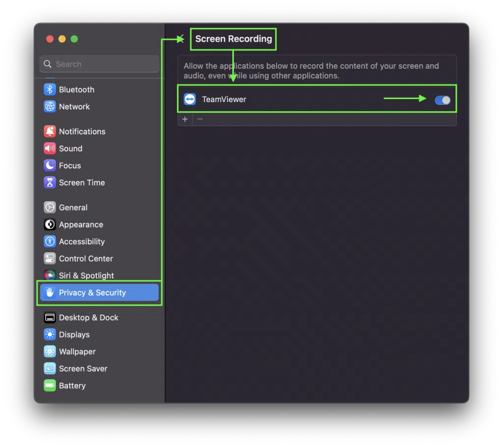Click the Siri & Spotlight icon
Viewport: 503px width, 448px height.
pyautogui.click(x=50, y=275)
